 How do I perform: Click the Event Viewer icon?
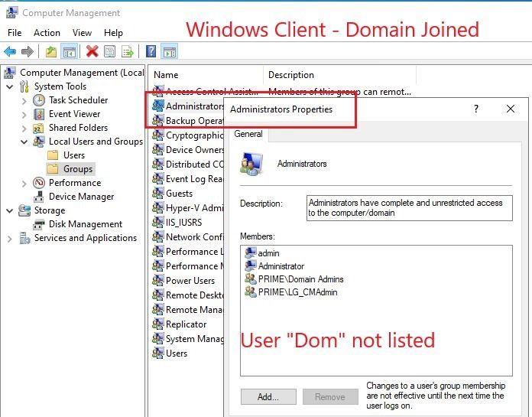[39, 114]
